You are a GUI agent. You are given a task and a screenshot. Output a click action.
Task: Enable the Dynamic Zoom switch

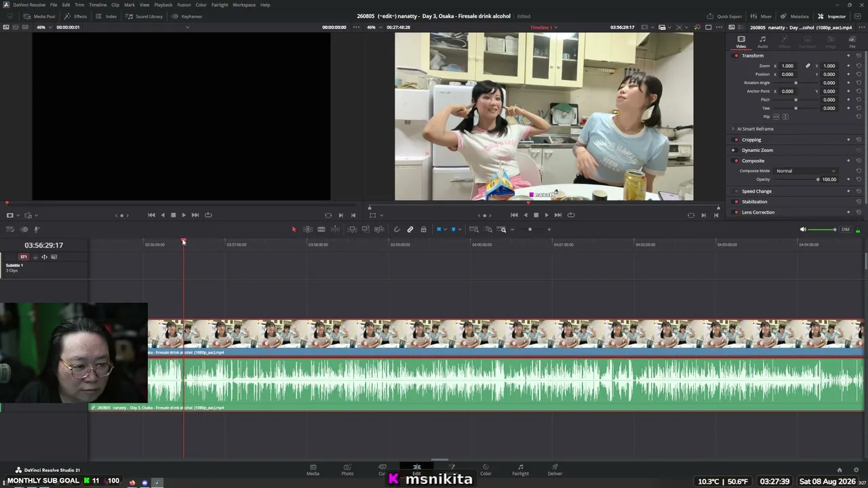pos(733,150)
